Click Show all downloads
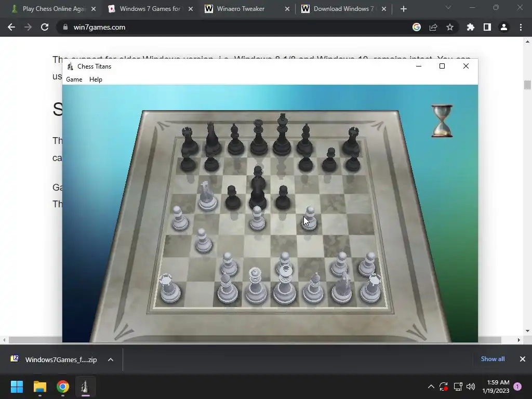532x399 pixels. 493,359
